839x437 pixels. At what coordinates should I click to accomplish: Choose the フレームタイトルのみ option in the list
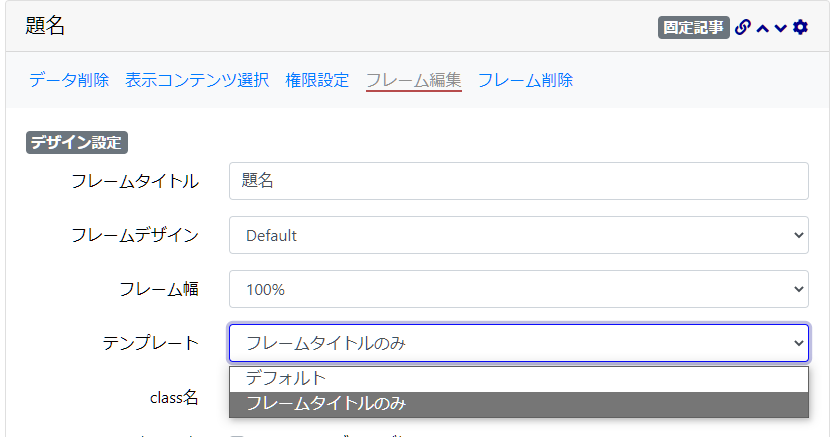[x=518, y=404]
